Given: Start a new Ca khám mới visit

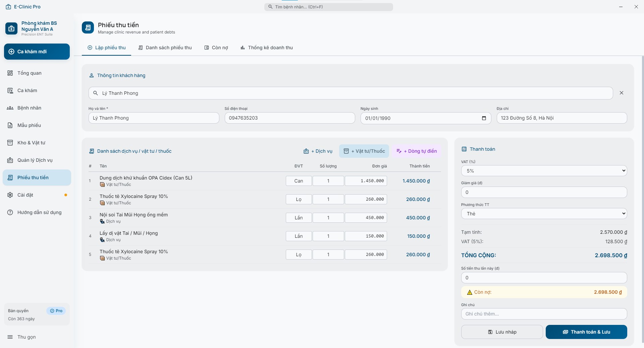Looking at the screenshot, I should click(37, 52).
